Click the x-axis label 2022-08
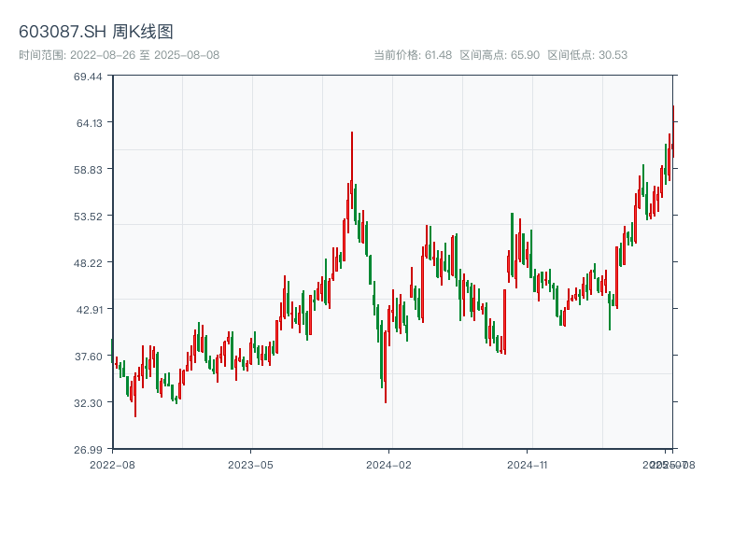 112,465
